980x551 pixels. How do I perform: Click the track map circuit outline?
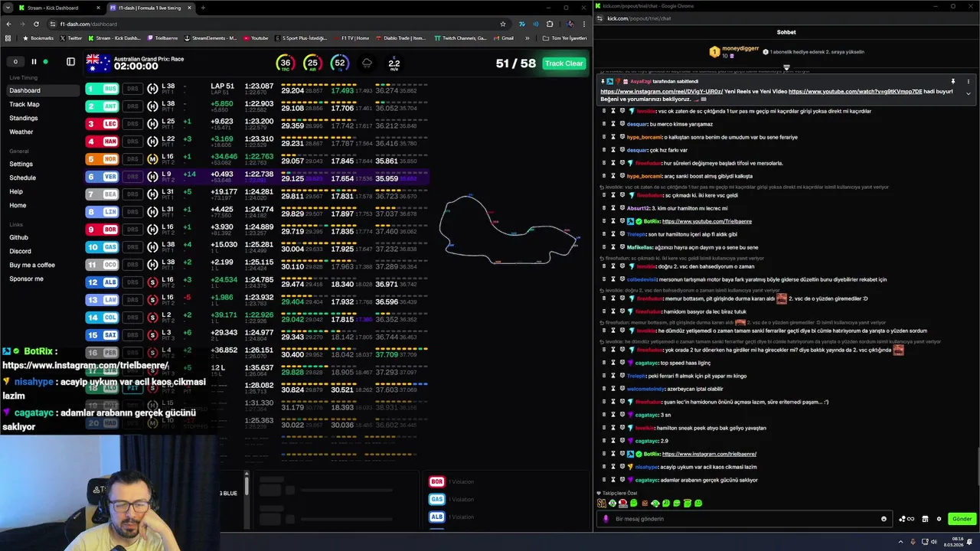(x=510, y=230)
